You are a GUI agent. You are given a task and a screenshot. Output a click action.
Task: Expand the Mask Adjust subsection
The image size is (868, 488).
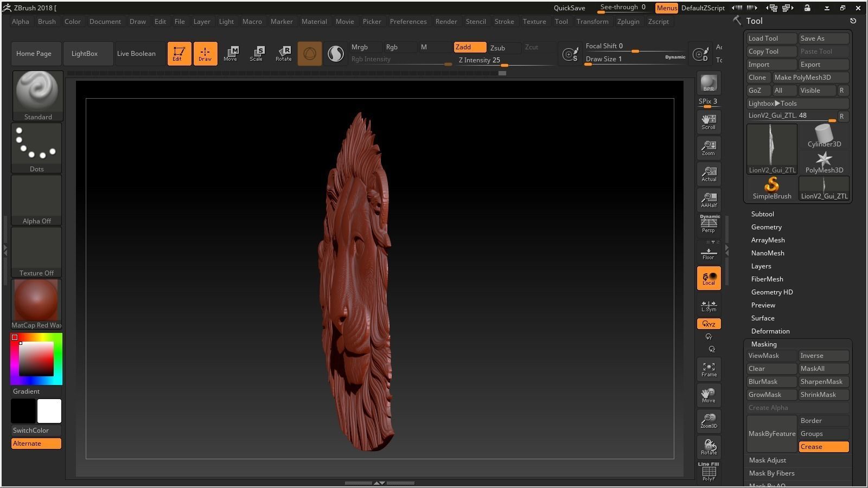[767, 460]
